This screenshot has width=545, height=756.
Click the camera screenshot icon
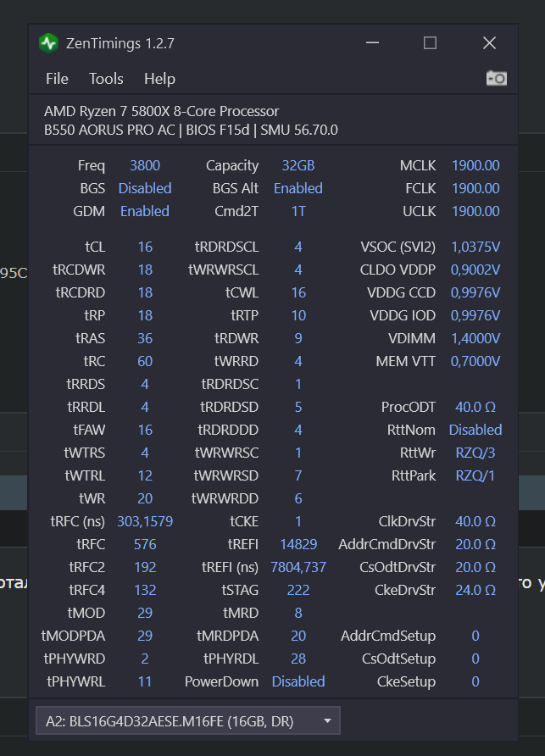click(496, 78)
